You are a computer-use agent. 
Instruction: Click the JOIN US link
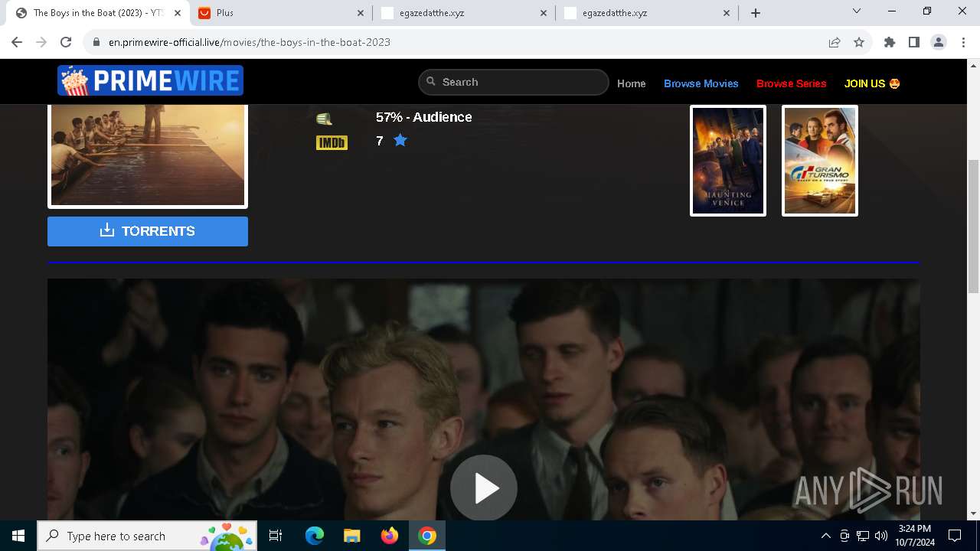pos(872,83)
